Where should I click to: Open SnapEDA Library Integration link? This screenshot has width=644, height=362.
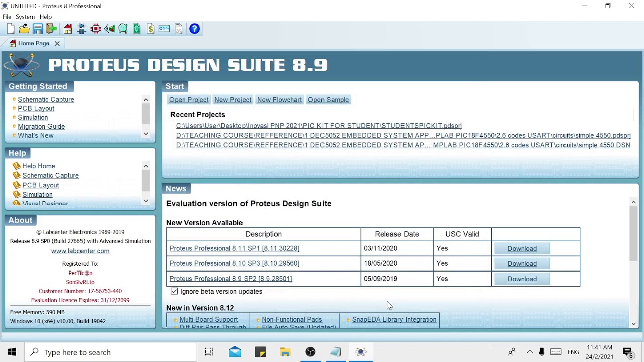[x=394, y=320]
